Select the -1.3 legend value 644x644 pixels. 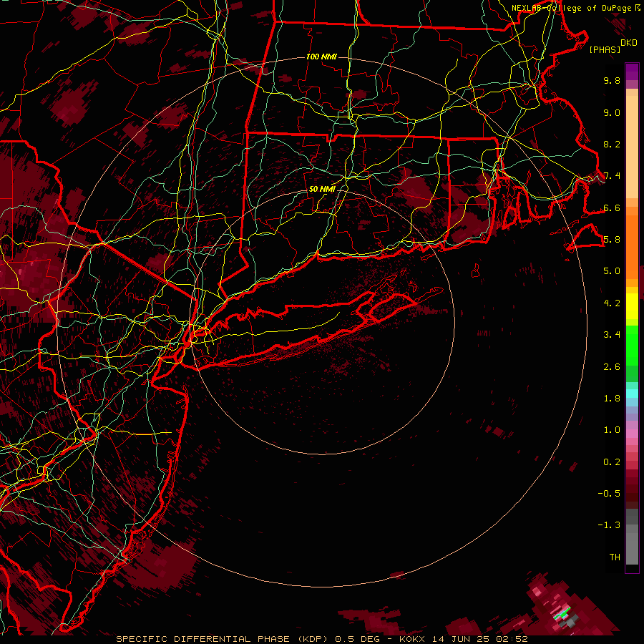[609, 525]
